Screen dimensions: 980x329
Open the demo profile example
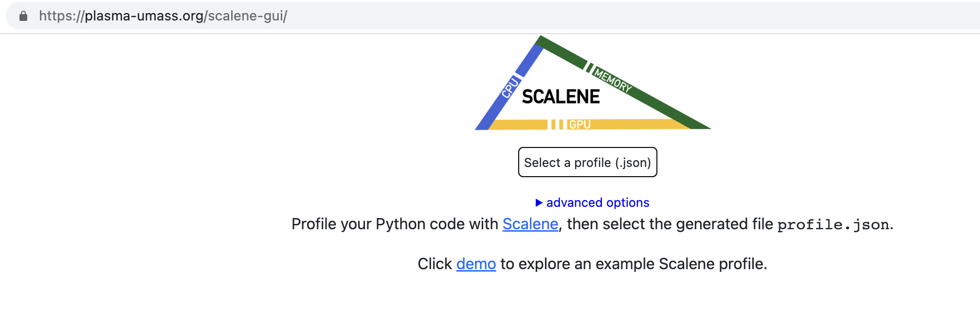(475, 264)
